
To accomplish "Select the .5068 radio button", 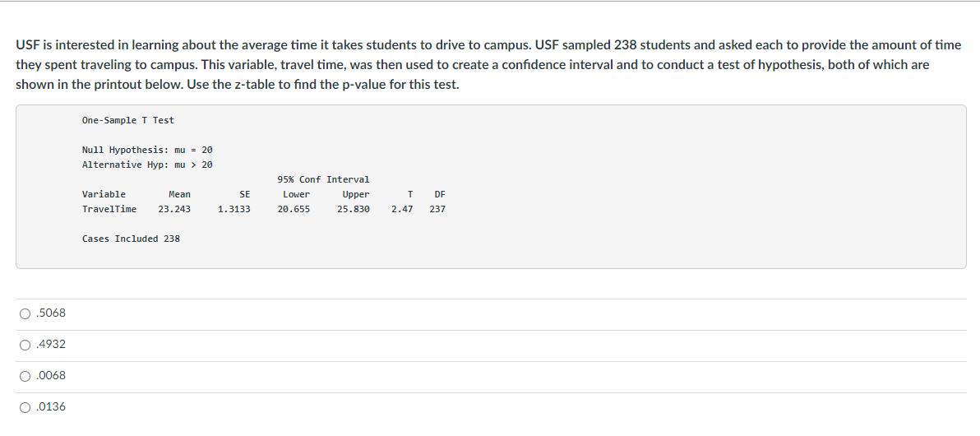I will [x=26, y=313].
